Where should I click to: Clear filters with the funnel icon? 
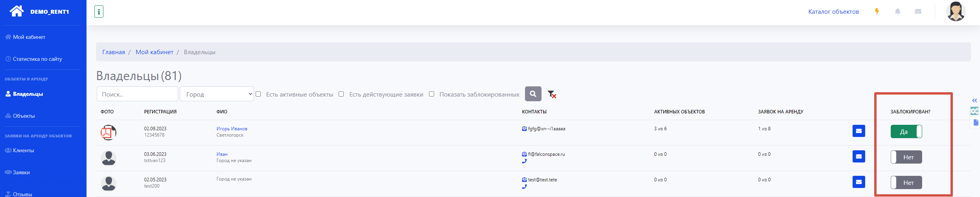[x=552, y=94]
